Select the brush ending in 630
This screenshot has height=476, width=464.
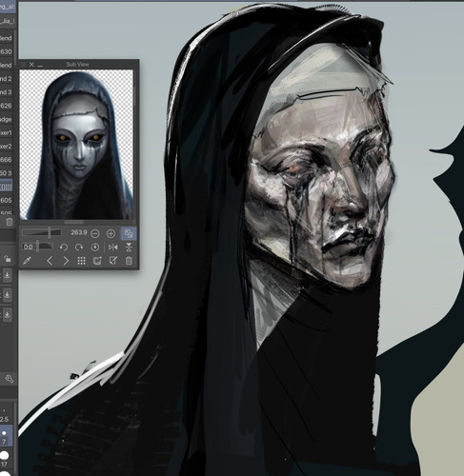(x=7, y=51)
